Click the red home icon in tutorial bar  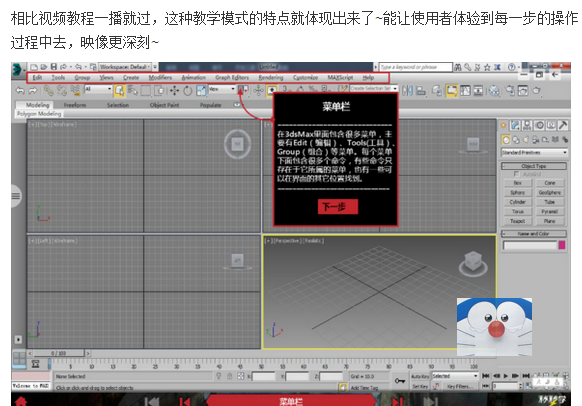pyautogui.click(x=21, y=402)
